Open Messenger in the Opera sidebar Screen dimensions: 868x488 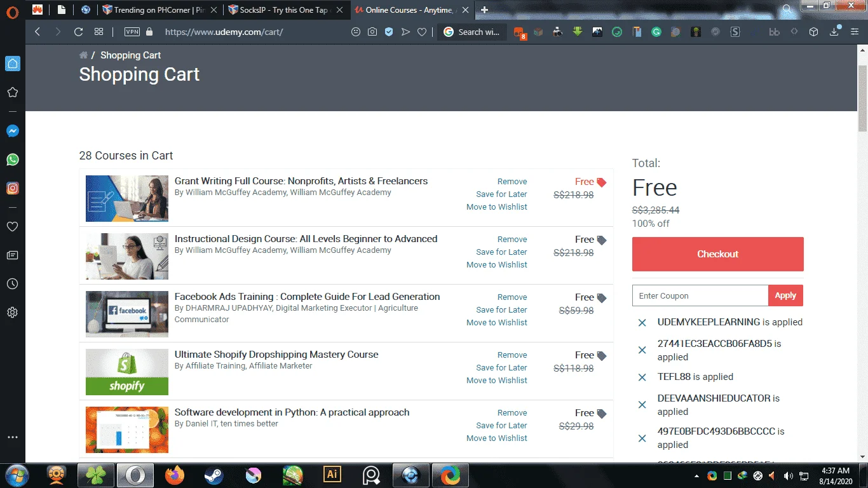point(13,131)
